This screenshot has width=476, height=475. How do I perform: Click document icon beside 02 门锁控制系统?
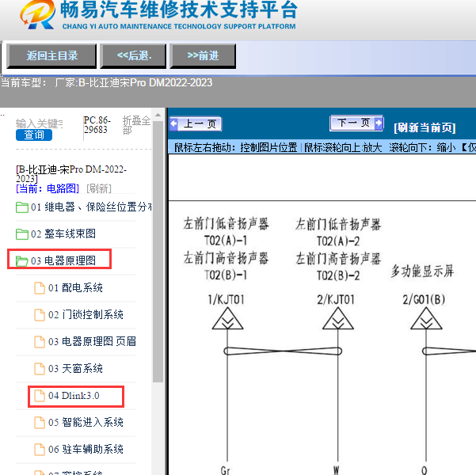(40, 315)
